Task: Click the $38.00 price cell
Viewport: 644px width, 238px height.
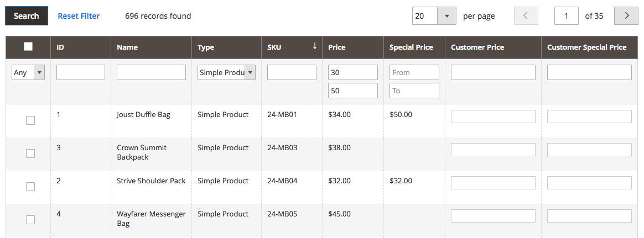Action: coord(340,148)
